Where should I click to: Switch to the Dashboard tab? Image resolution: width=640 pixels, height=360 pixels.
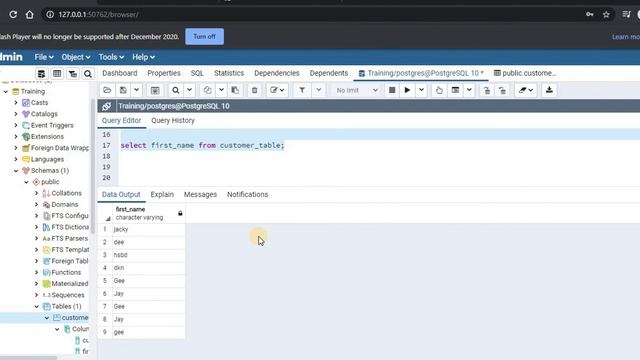[120, 73]
